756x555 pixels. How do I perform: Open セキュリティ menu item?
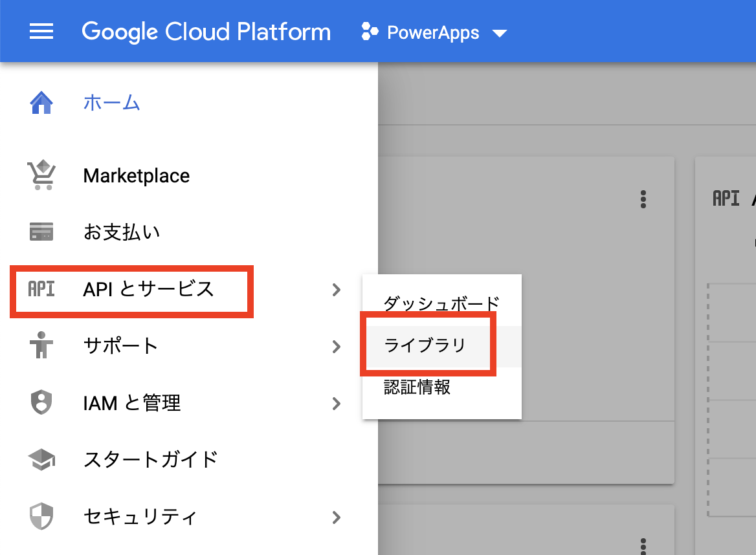point(140,516)
